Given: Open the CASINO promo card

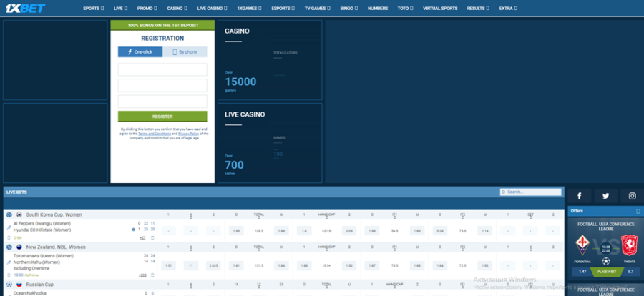Looking at the screenshot, I should (x=270, y=60).
